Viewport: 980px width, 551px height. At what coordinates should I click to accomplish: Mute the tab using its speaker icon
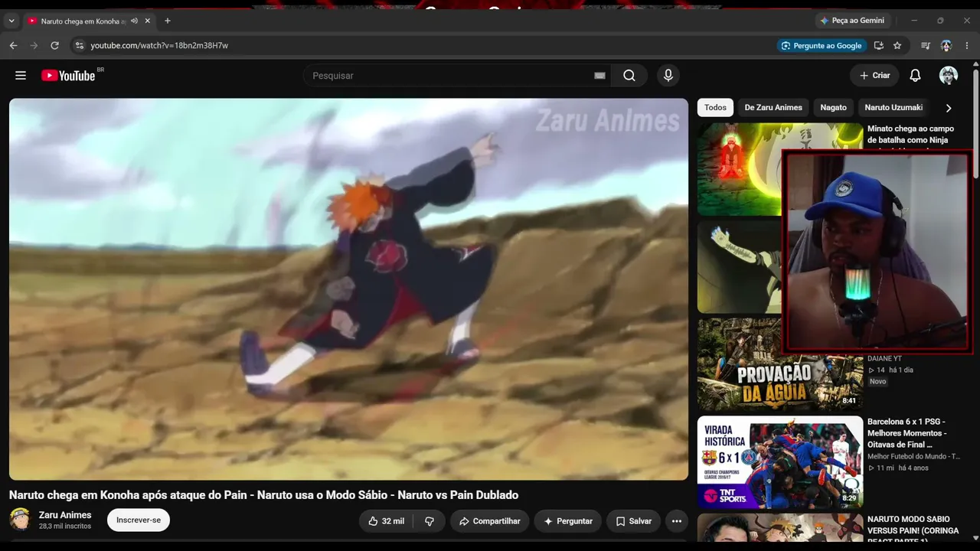(x=135, y=21)
